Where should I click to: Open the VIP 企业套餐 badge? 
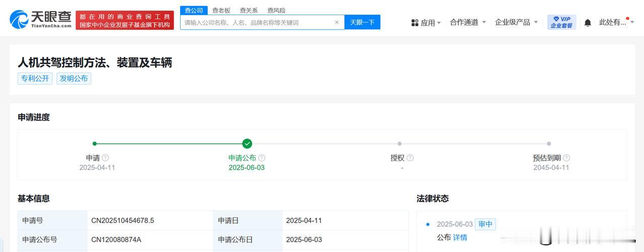[561, 22]
